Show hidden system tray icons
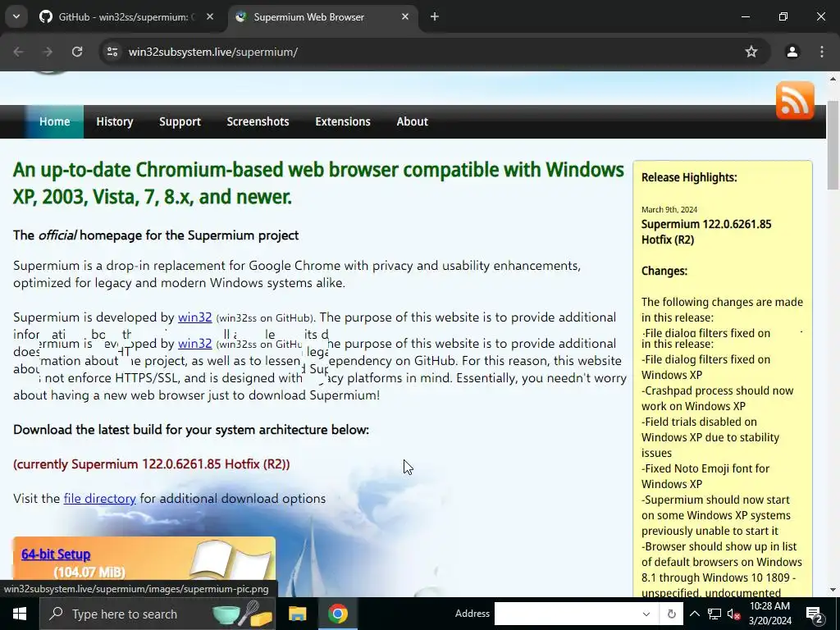840x630 pixels. pyautogui.click(x=694, y=614)
